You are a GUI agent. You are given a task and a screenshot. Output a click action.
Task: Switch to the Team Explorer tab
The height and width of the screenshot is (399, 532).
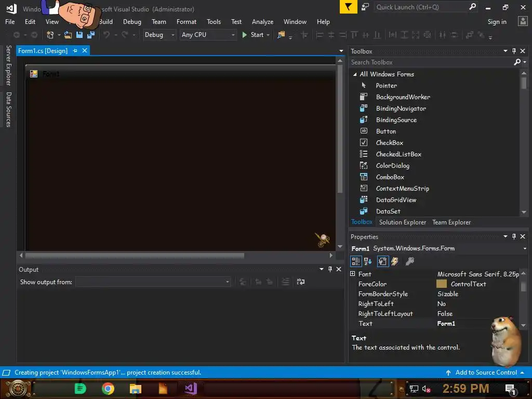tap(451, 222)
